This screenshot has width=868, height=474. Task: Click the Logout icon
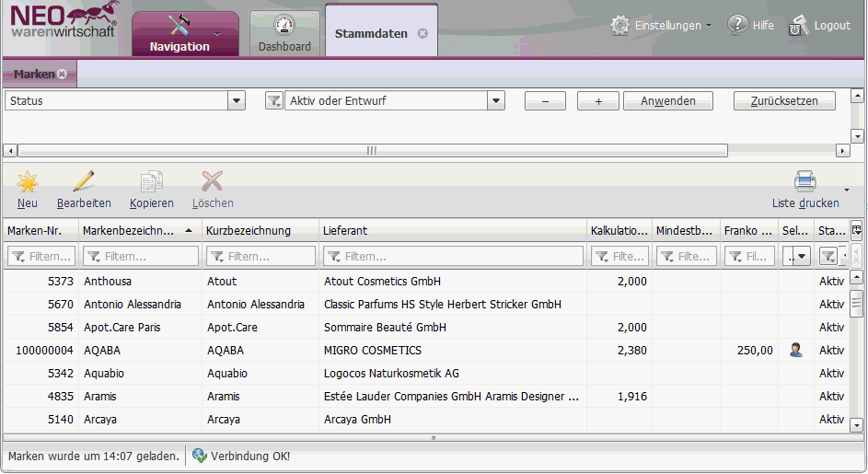point(798,26)
